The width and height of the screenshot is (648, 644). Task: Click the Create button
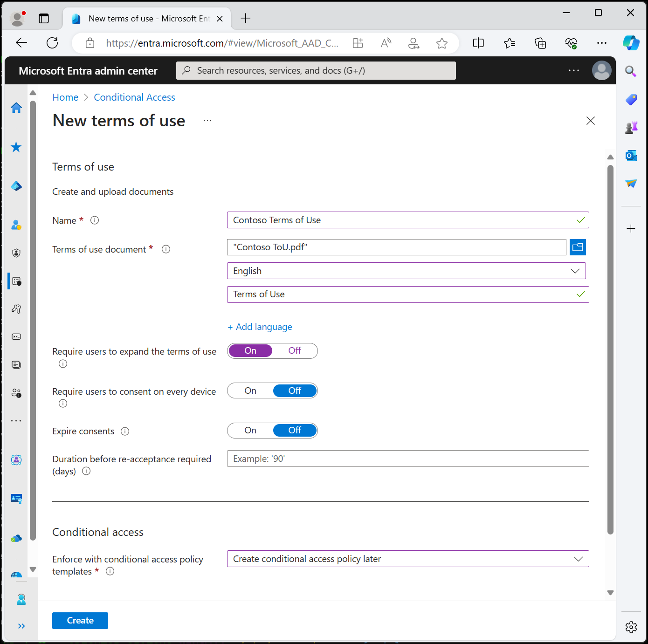point(80,620)
